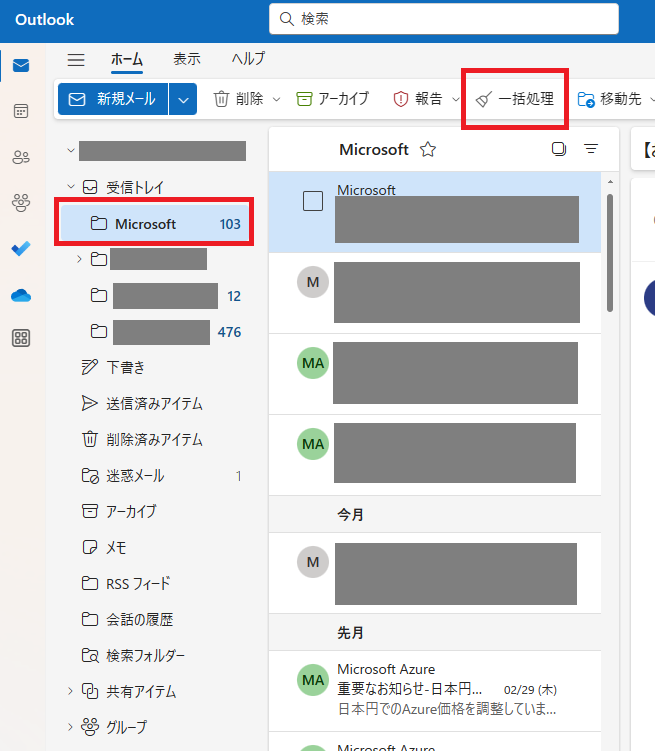Collapse the account folder tree chevron

71,151
